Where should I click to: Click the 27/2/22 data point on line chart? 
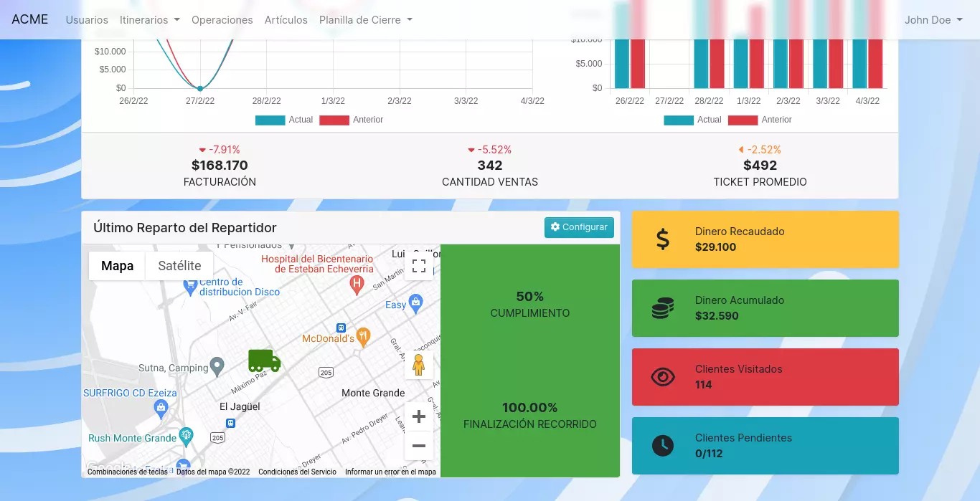(200, 88)
